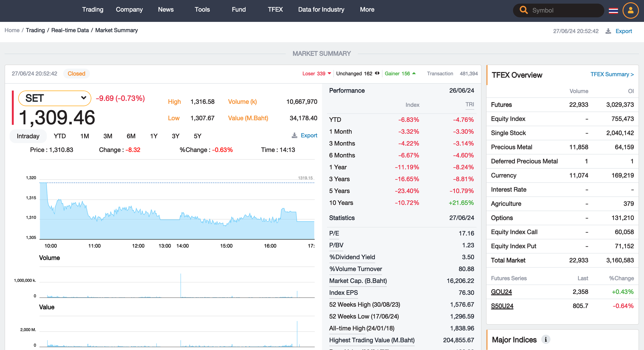Click chart Export download icon
The width and height of the screenshot is (644, 350).
point(294,136)
